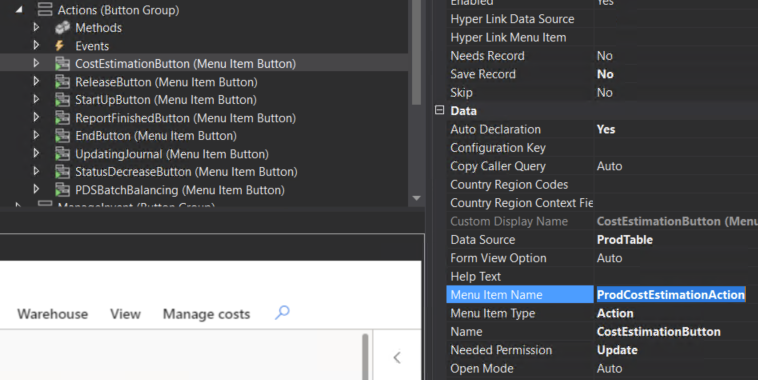Screen dimensions: 758x380
Task: Collapse the Actions (Button Group) node
Action: [x=19, y=9]
